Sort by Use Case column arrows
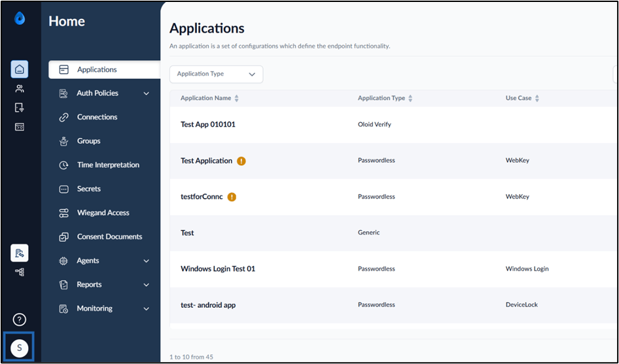 (537, 99)
